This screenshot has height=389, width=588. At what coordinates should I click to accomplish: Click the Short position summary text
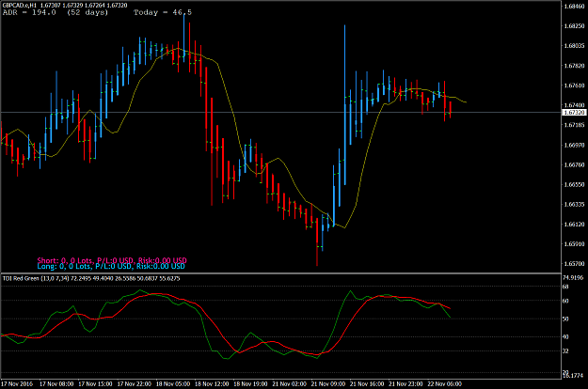coord(112,260)
